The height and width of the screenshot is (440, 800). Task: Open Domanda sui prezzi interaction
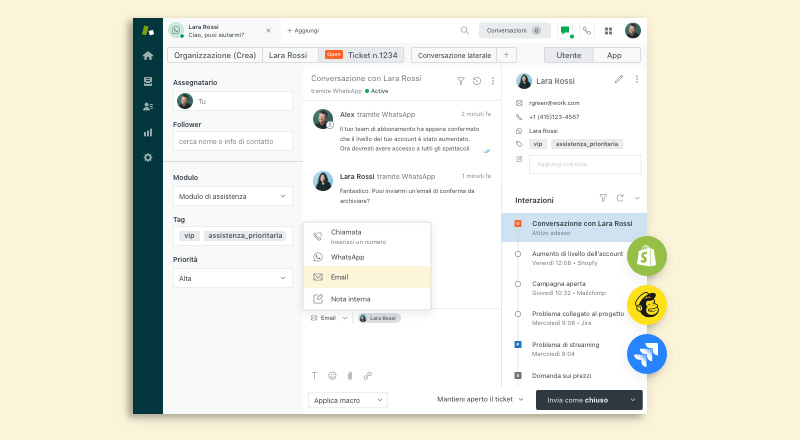561,376
